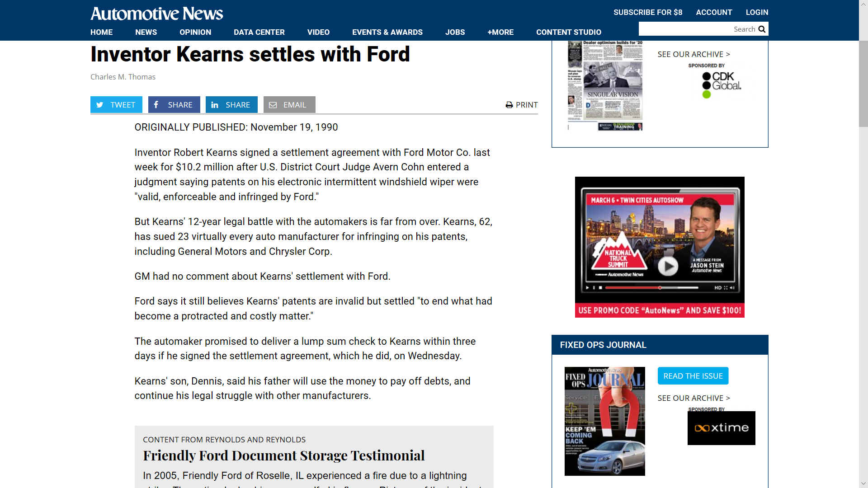Click the article headline Inventor Kearns settles

250,54
